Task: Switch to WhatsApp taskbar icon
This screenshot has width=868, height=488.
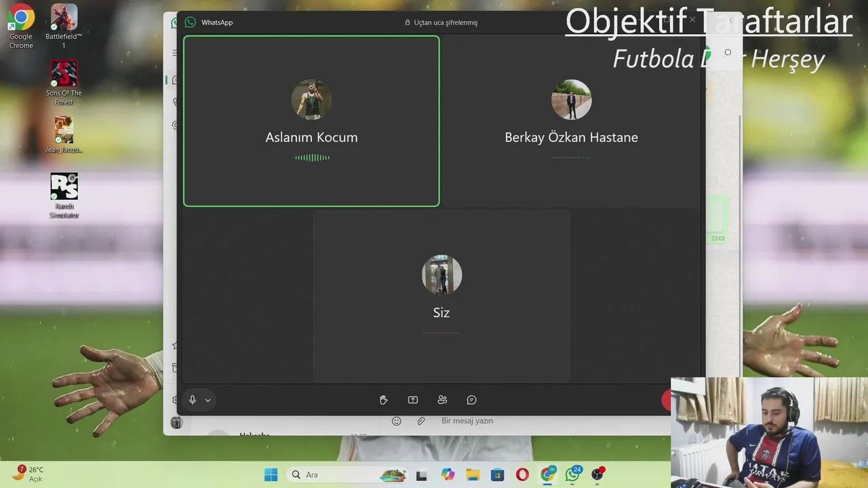Action: click(x=573, y=474)
